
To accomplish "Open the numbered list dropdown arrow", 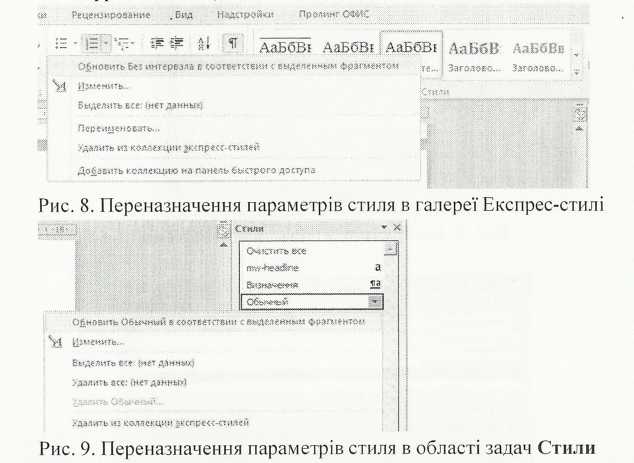I will pyautogui.click(x=106, y=43).
